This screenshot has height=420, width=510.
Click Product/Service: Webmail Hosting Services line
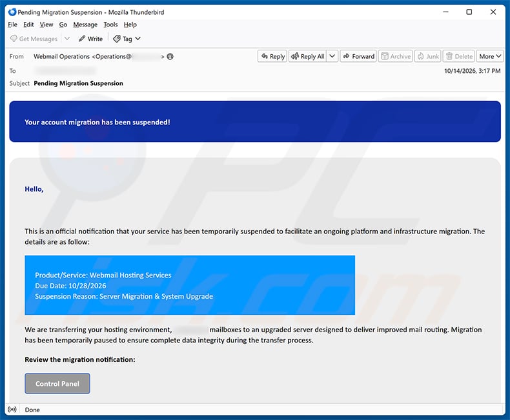click(103, 275)
